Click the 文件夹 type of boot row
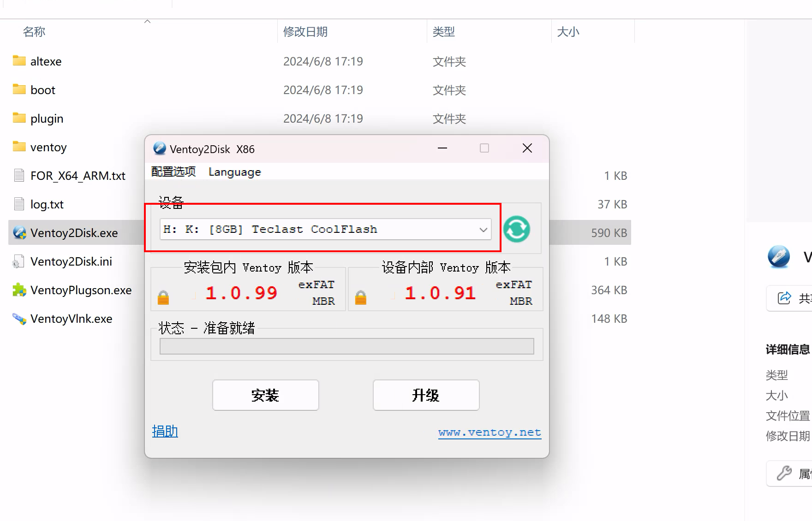Image resolution: width=812 pixels, height=521 pixels. pos(449,90)
